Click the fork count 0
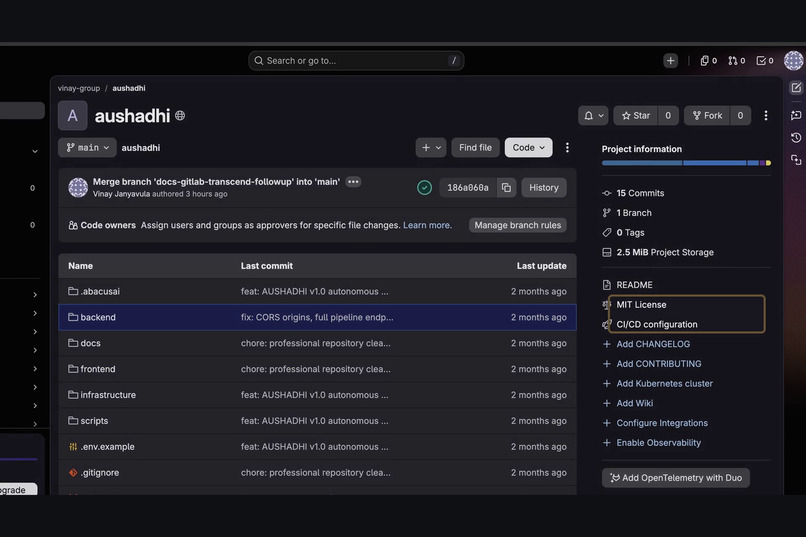The image size is (806, 537). tap(740, 116)
